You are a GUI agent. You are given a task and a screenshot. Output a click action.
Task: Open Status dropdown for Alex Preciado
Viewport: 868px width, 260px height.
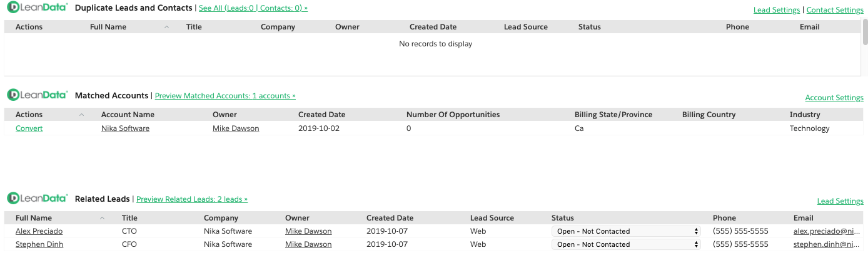pyautogui.click(x=626, y=231)
